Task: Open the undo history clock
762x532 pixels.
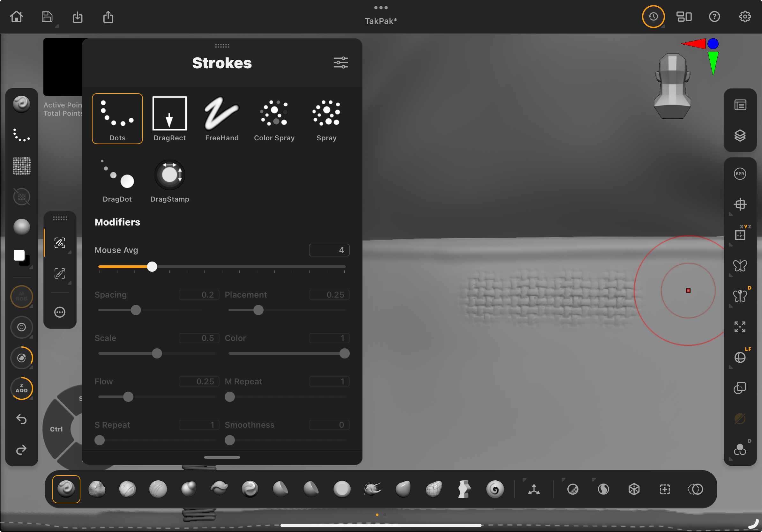Action: tap(653, 17)
